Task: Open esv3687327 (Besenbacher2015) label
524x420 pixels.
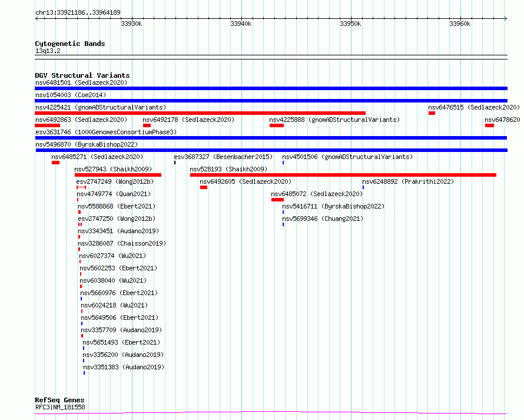Action: (x=223, y=157)
